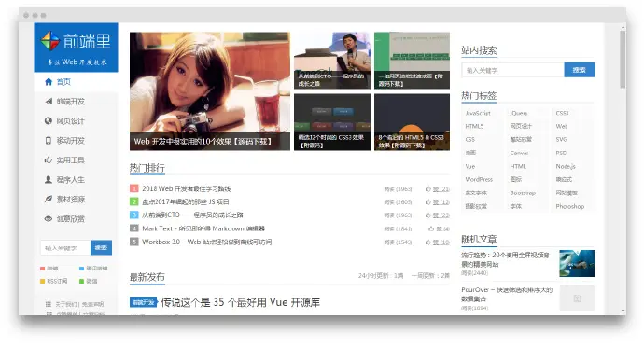Open article Mark Text Markdown 编辑器
The height and width of the screenshot is (346, 644).
click(203, 228)
